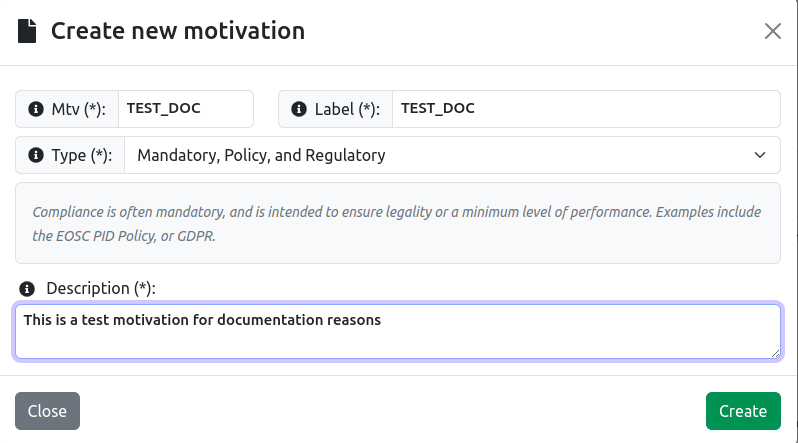Click the Create new motivation heading

coord(178,31)
